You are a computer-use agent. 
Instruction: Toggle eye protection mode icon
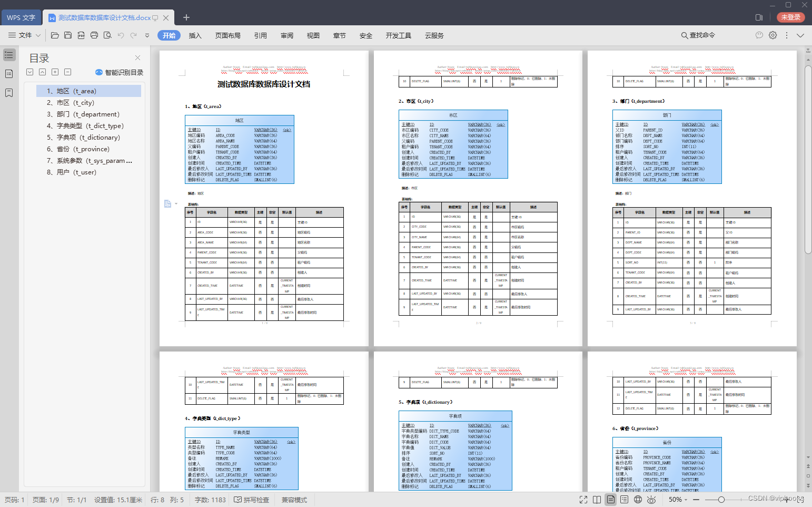(651, 500)
